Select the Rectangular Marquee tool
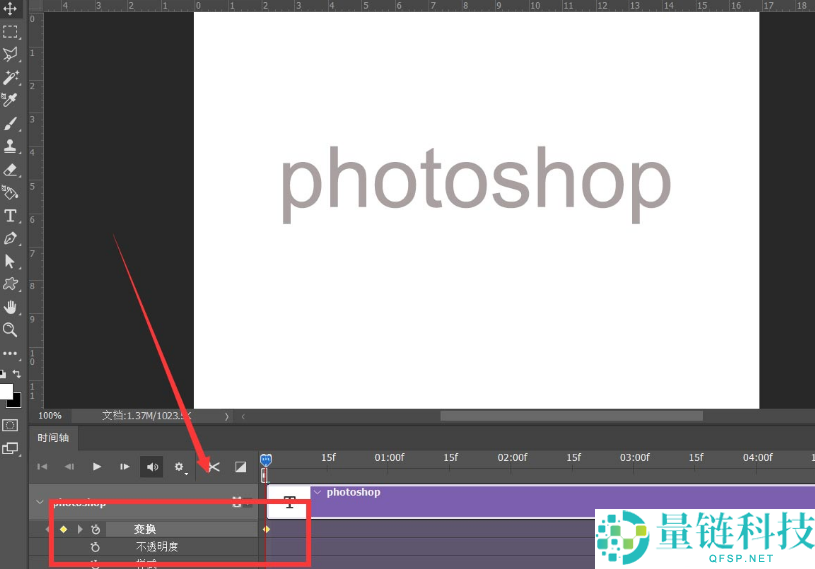The height and width of the screenshot is (569, 815). tap(10, 31)
